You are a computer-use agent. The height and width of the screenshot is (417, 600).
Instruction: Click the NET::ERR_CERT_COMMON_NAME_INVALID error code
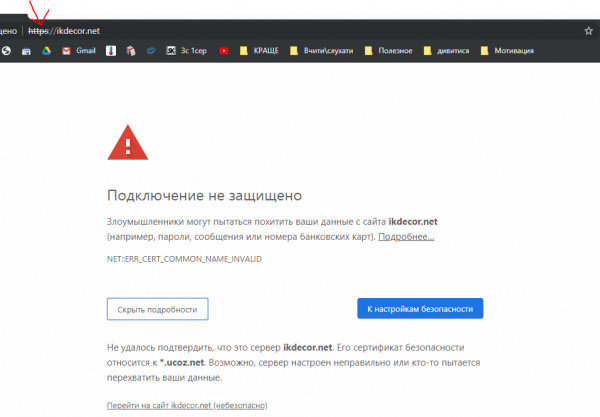coord(184,259)
